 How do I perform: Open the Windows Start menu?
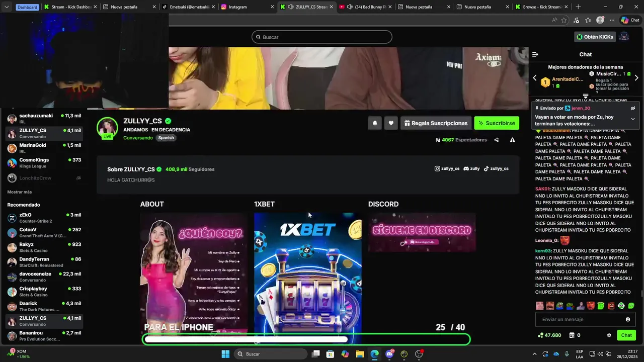pyautogui.click(x=225, y=354)
